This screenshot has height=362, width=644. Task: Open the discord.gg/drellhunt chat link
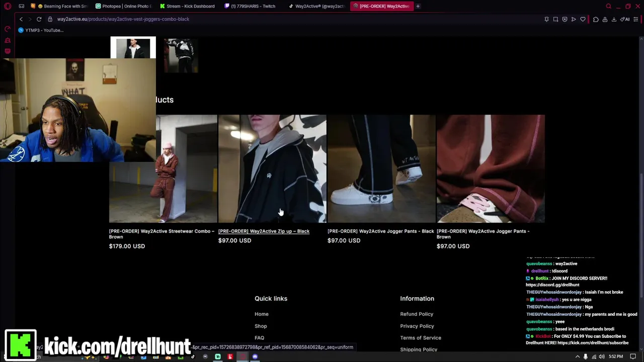552,285
